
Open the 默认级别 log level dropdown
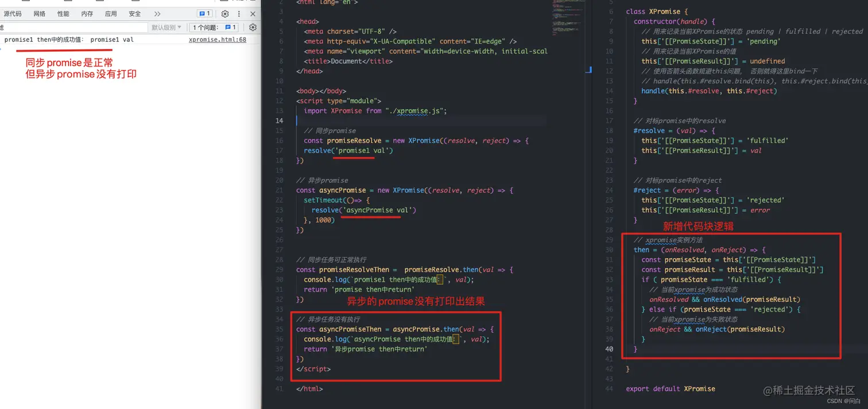click(166, 28)
